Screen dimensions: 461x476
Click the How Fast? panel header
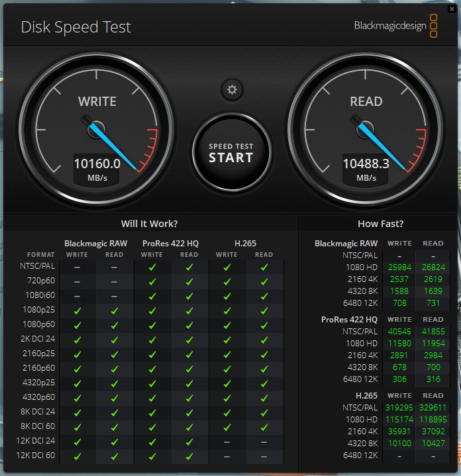click(380, 224)
